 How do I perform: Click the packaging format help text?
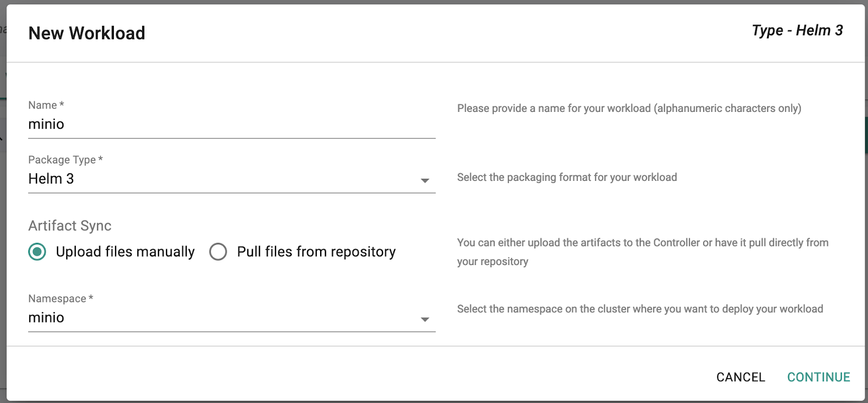click(567, 178)
